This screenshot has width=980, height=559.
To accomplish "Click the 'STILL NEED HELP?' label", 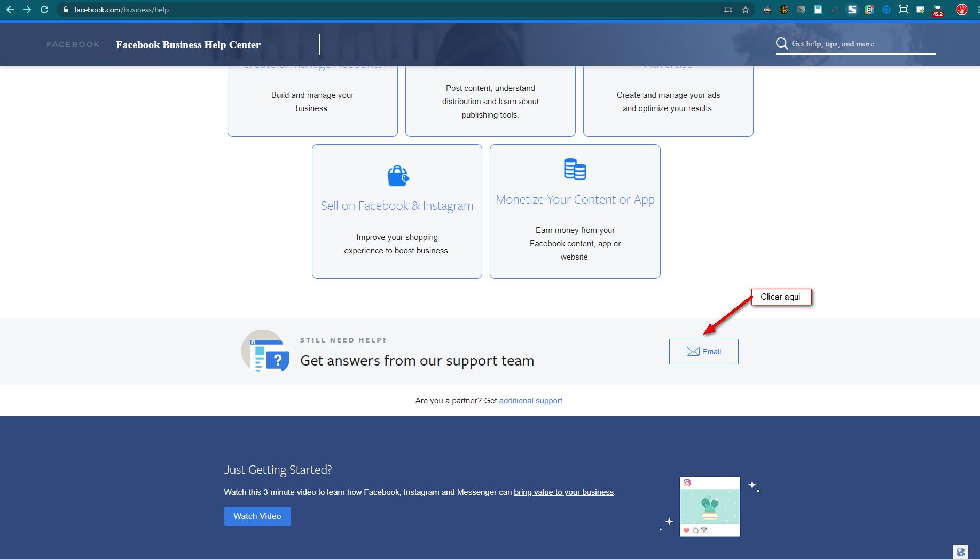I will coord(343,340).
